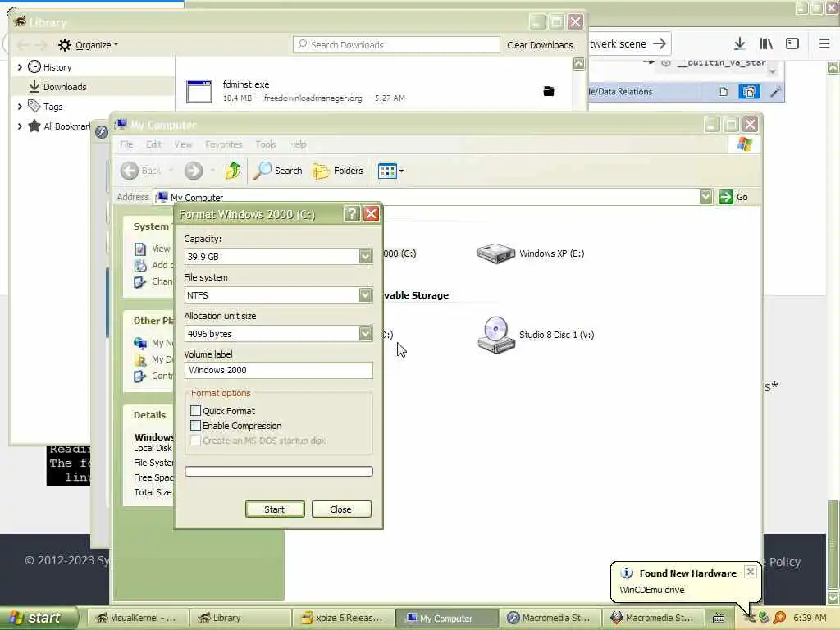Click magnifier icon in system tray
Screen dimensions: 840x630
779,618
